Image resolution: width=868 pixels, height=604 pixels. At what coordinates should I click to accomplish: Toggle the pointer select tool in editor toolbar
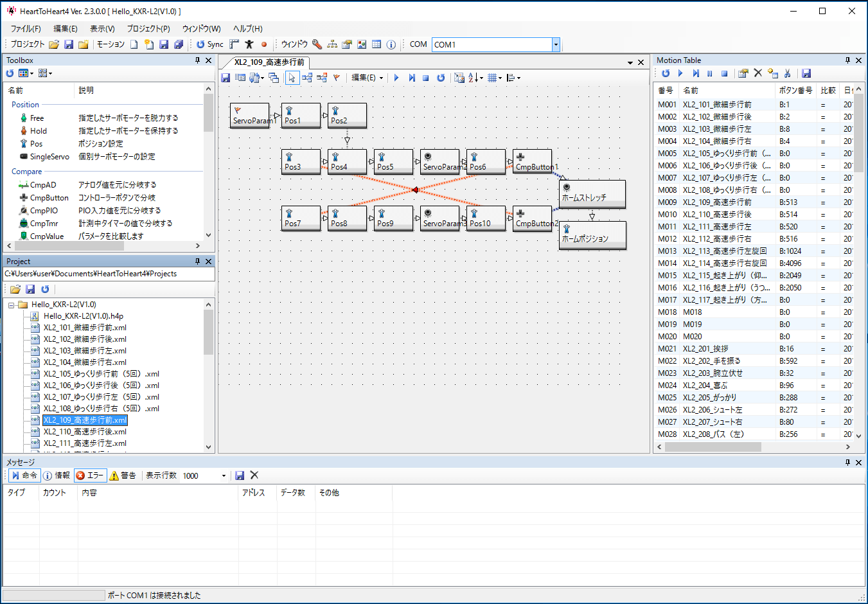click(x=292, y=78)
